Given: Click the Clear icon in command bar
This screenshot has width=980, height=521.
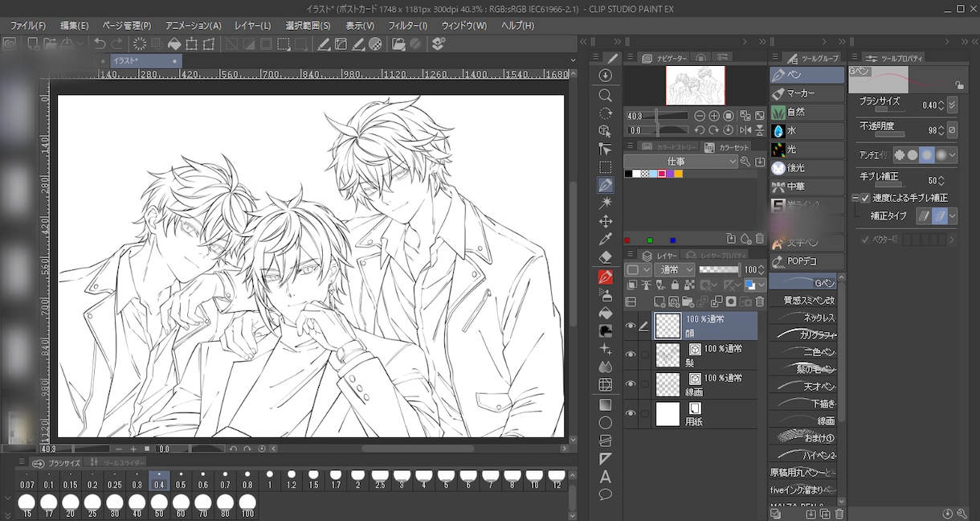Looking at the screenshot, I should (x=140, y=43).
